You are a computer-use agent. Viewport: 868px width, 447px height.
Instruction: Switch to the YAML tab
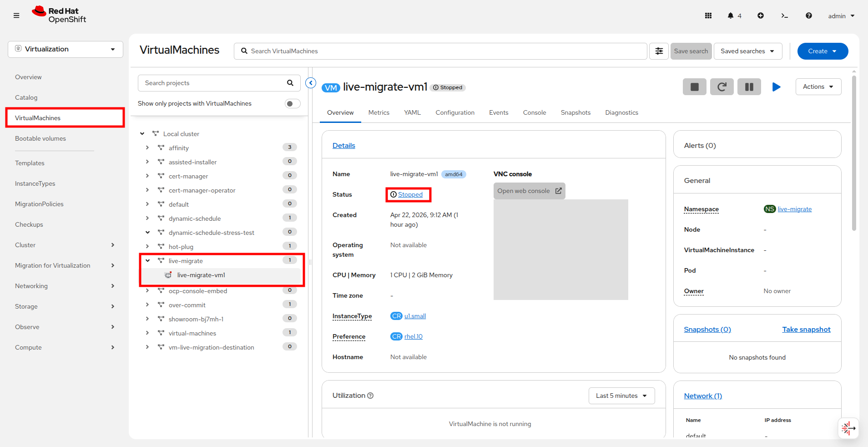(412, 112)
